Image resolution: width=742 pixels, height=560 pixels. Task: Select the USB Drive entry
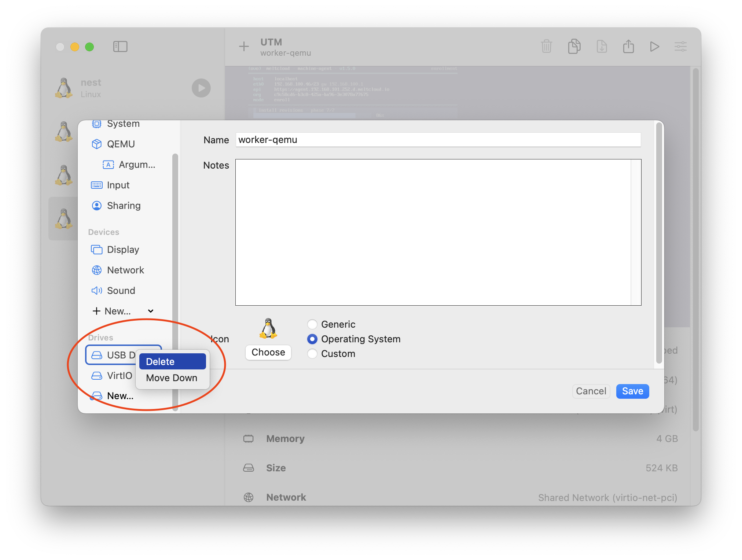(112, 355)
